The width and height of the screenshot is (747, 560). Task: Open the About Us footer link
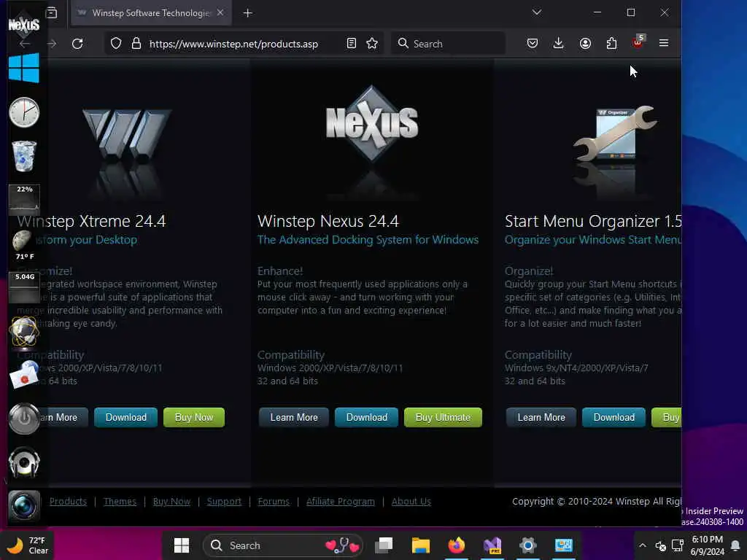[411, 502]
